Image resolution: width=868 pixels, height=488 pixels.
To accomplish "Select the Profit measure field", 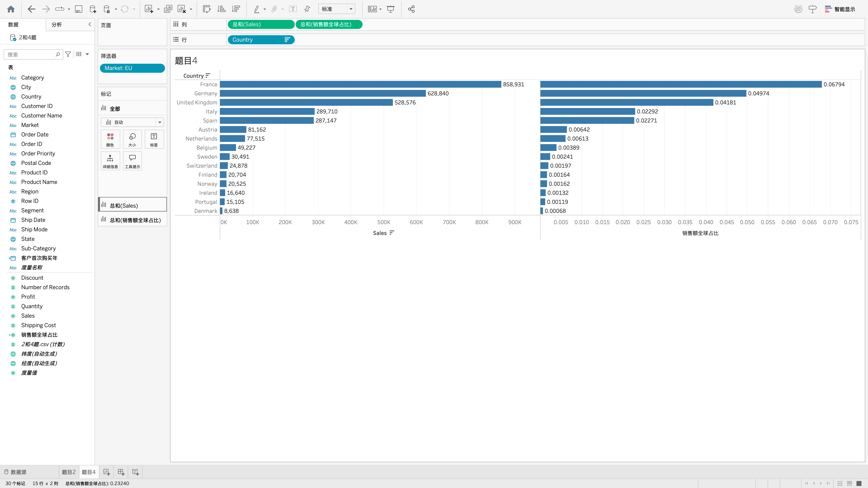I will pos(28,297).
